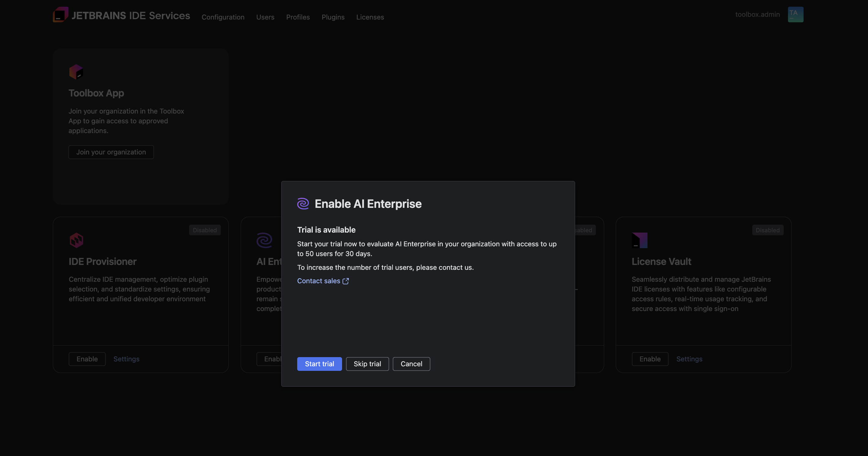Click the AI Enterprise card icon
Screen dimensions: 868x456
pos(264,240)
